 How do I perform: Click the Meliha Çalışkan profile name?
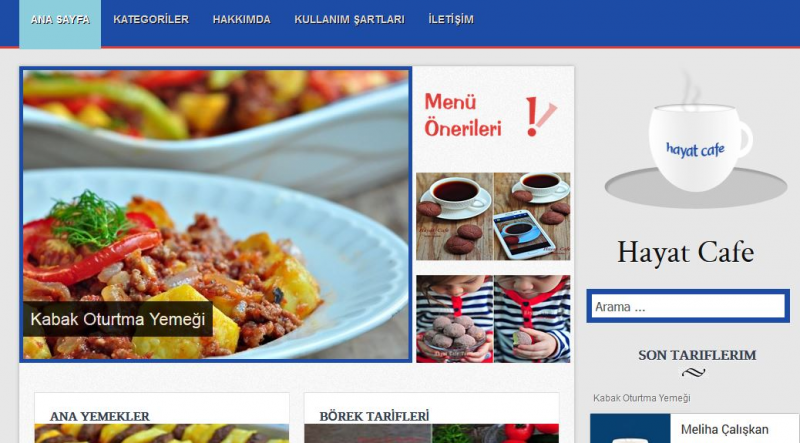pyautogui.click(x=724, y=430)
